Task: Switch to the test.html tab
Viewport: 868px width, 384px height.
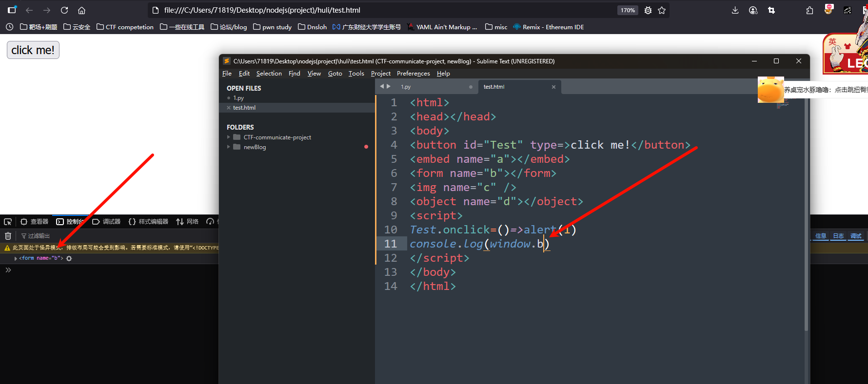Action: (494, 87)
